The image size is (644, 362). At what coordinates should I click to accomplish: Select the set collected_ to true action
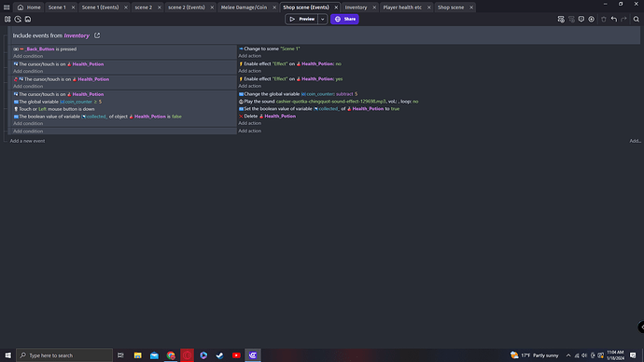click(319, 109)
